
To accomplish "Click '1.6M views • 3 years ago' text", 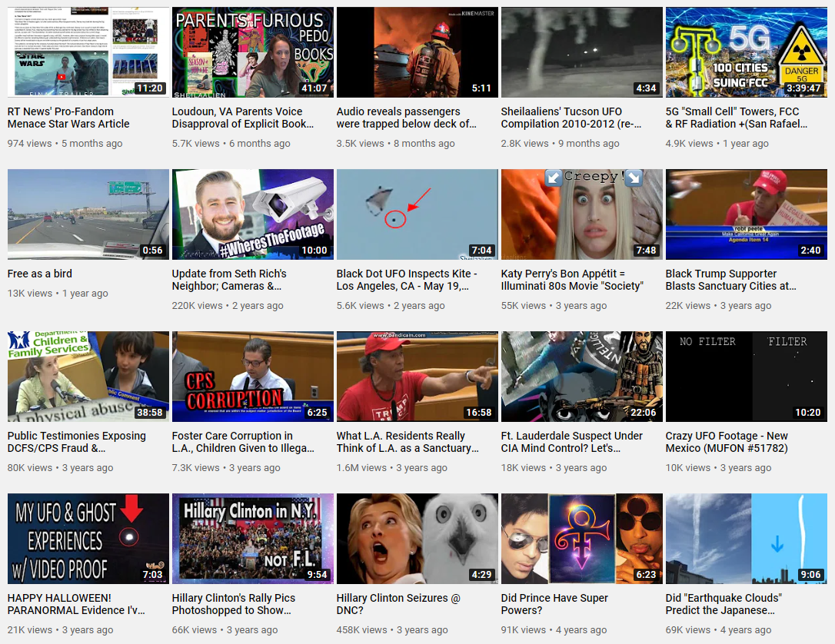I will pos(392,468).
